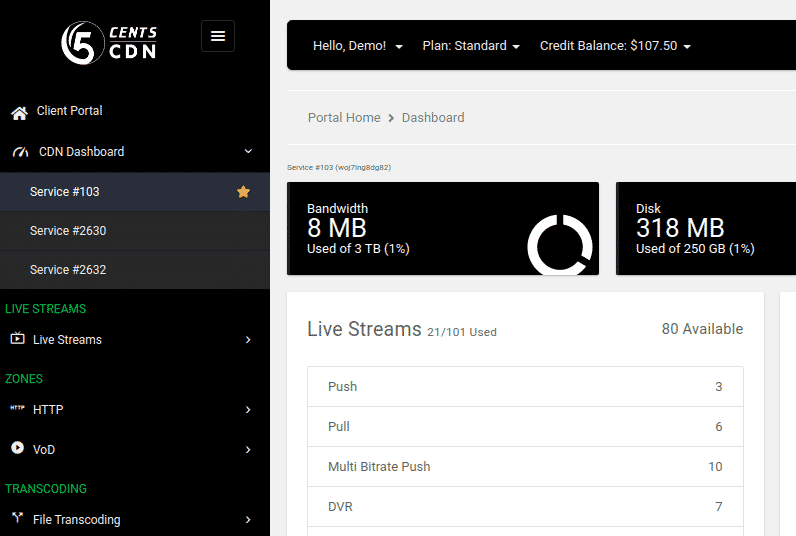796x536 pixels.
Task: Click the 80 Available label
Action: click(703, 329)
